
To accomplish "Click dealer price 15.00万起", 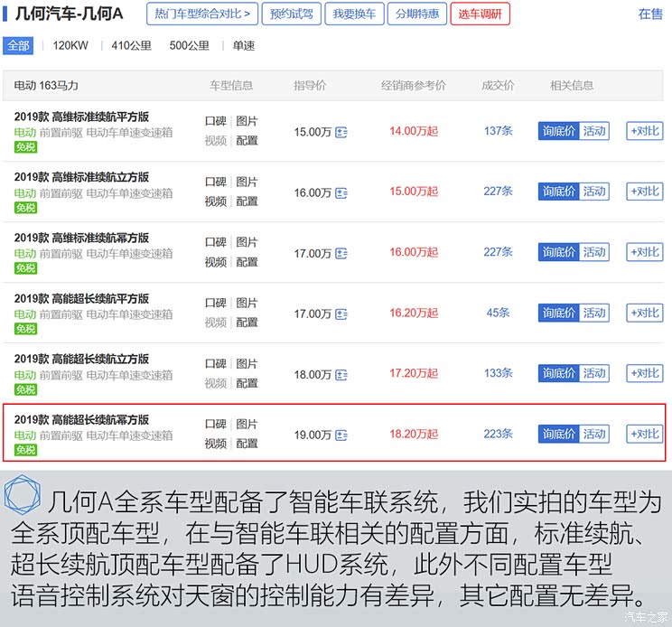I will click(414, 192).
